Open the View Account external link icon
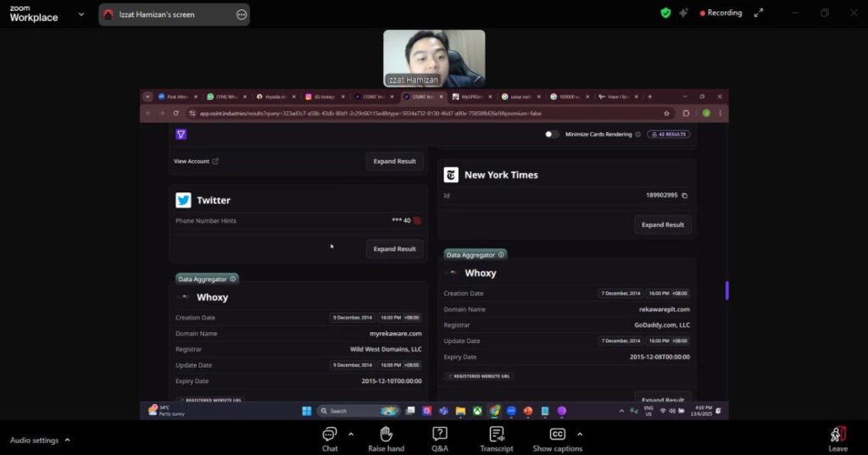 coord(215,161)
